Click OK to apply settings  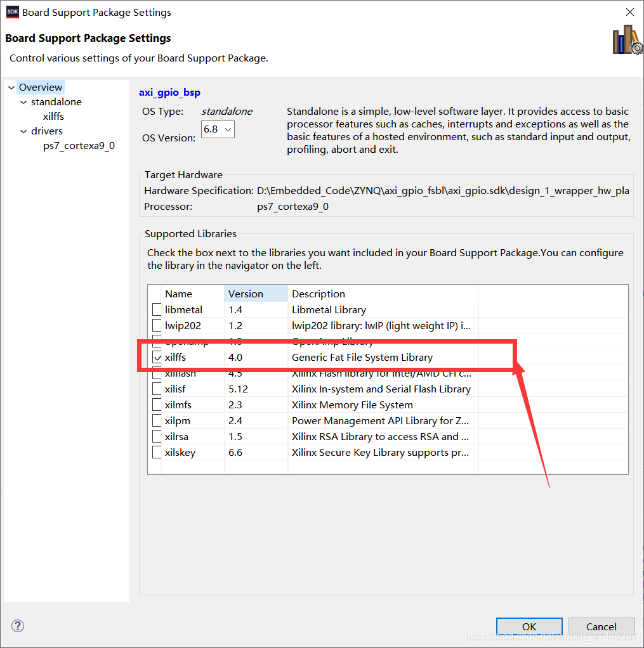[529, 626]
